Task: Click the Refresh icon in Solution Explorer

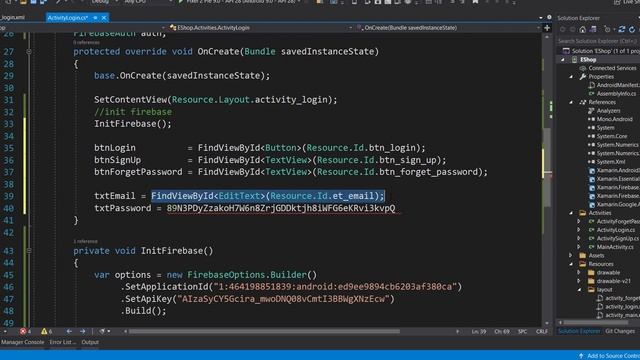Action: pyautogui.click(x=632, y=29)
